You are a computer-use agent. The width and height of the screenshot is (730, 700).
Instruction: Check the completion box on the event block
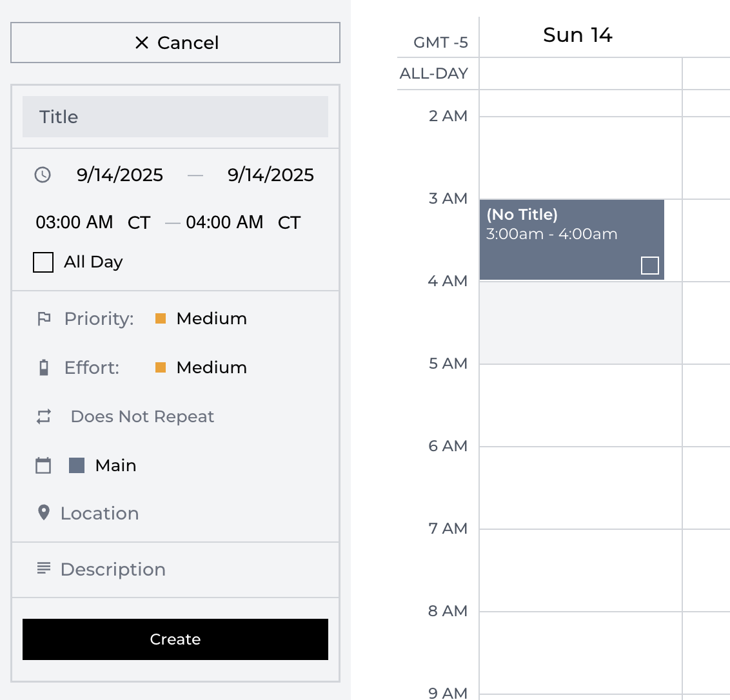(x=650, y=266)
